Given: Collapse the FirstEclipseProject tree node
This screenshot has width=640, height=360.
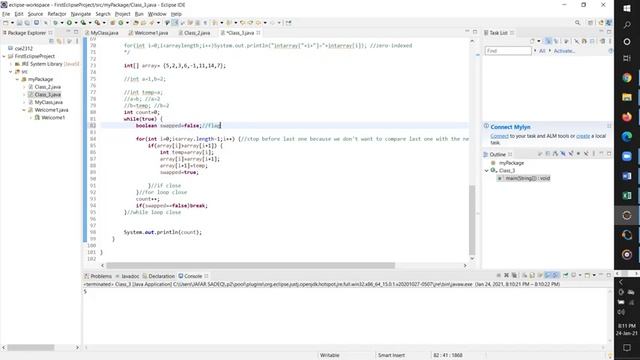Looking at the screenshot, I should coord(4,56).
